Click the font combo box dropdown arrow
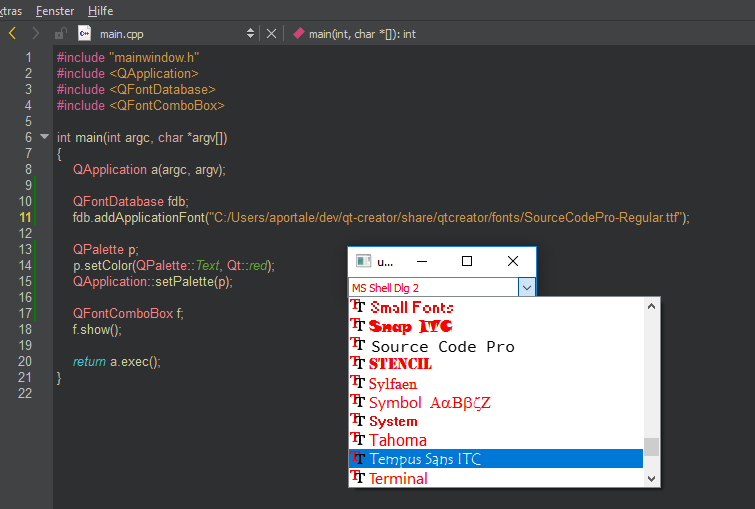Viewport: 755px width, 509px height. click(527, 288)
